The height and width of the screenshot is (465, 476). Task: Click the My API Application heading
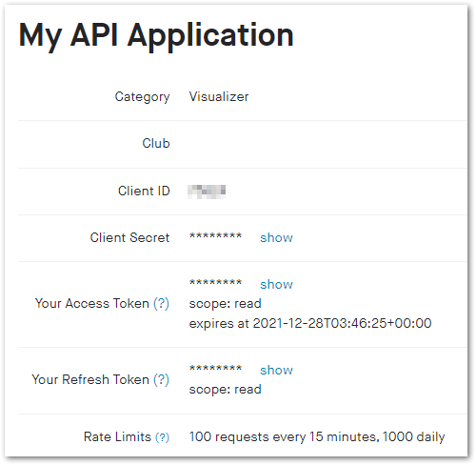point(156,35)
